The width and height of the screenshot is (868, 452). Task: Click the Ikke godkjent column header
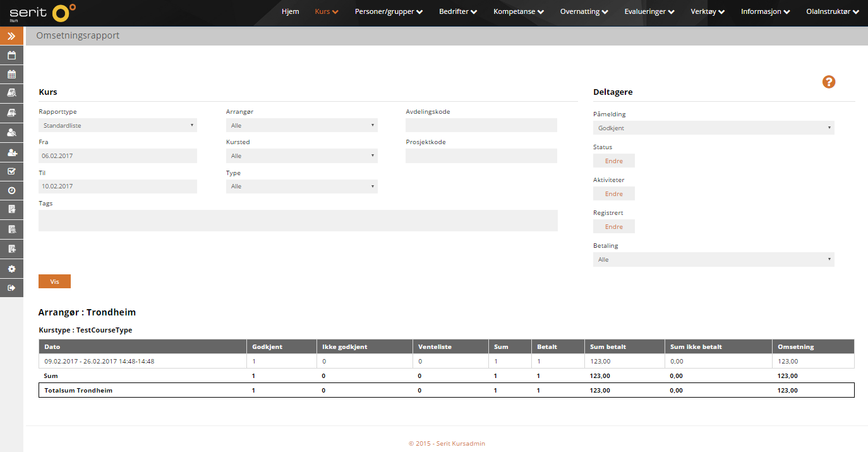365,346
